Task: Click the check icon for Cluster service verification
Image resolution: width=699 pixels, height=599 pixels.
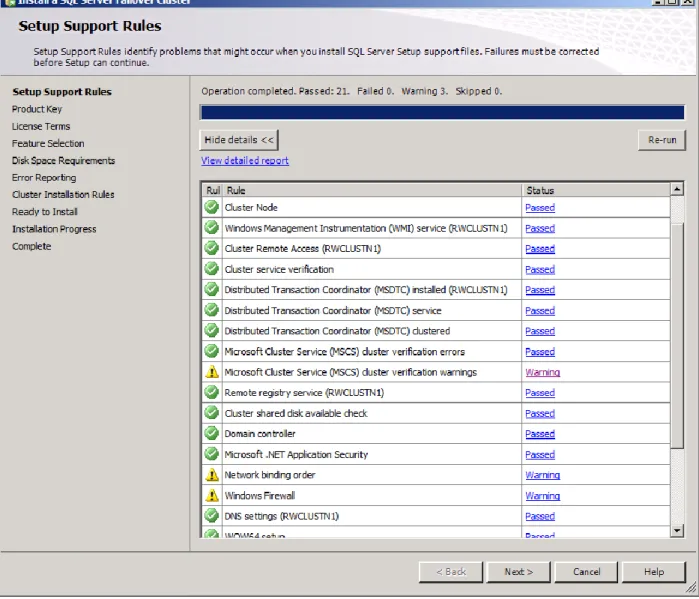Action: (x=212, y=269)
